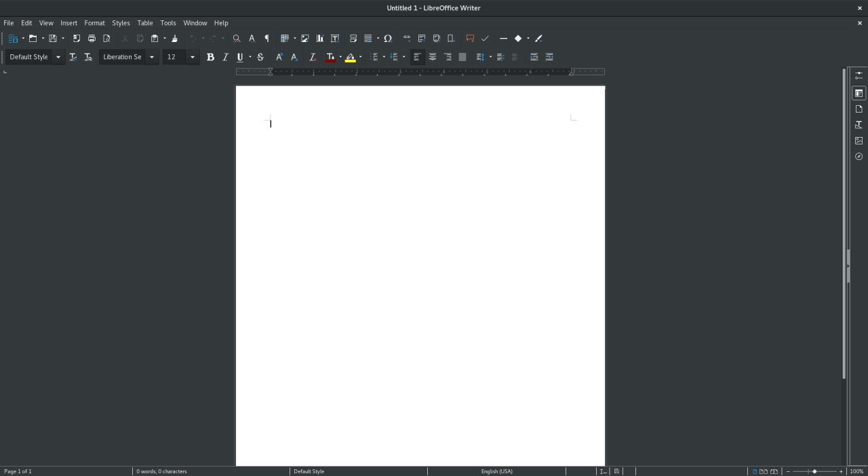Expand Line Spacing dropdown arrow

point(490,57)
